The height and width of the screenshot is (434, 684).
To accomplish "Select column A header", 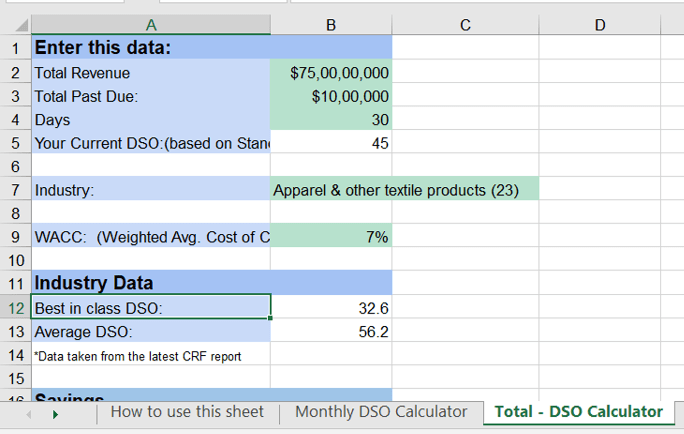I will pos(151,25).
